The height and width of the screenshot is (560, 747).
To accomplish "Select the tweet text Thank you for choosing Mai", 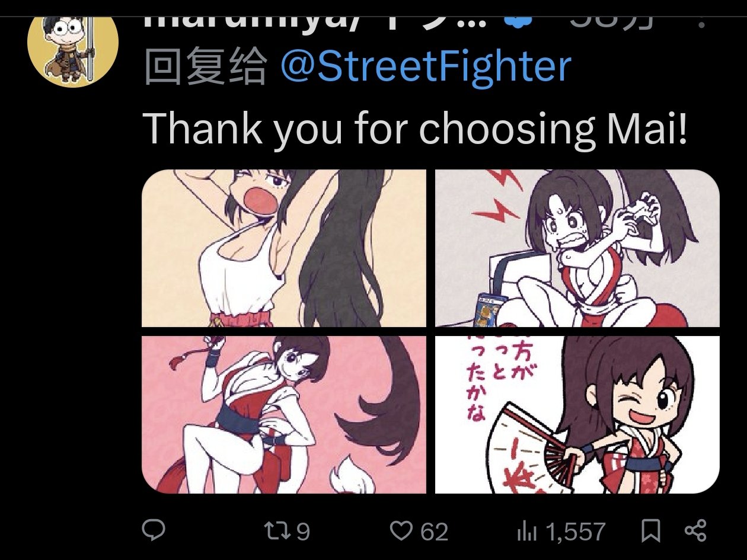I will tap(416, 127).
